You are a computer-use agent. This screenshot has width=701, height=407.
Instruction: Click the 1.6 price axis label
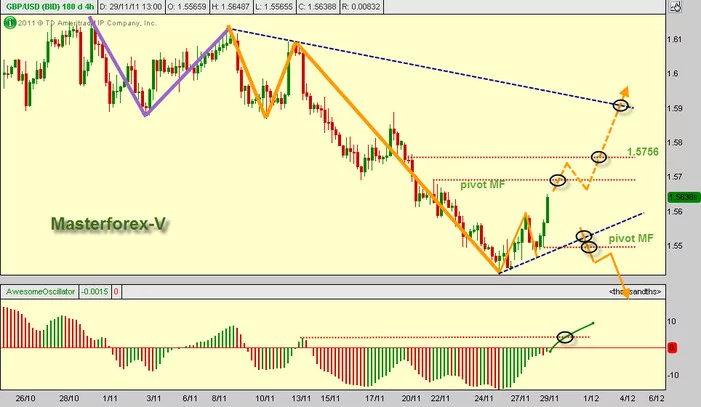(x=672, y=73)
